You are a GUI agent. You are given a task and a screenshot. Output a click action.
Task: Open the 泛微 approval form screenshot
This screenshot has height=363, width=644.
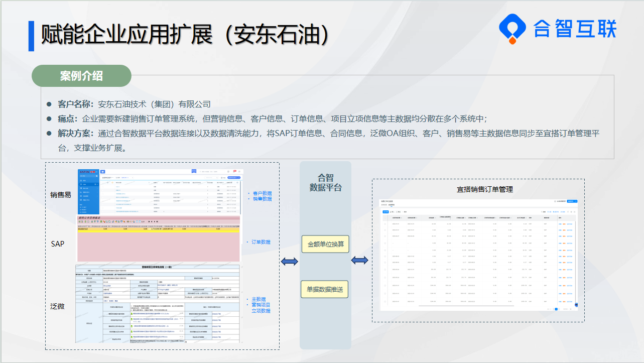(x=158, y=304)
